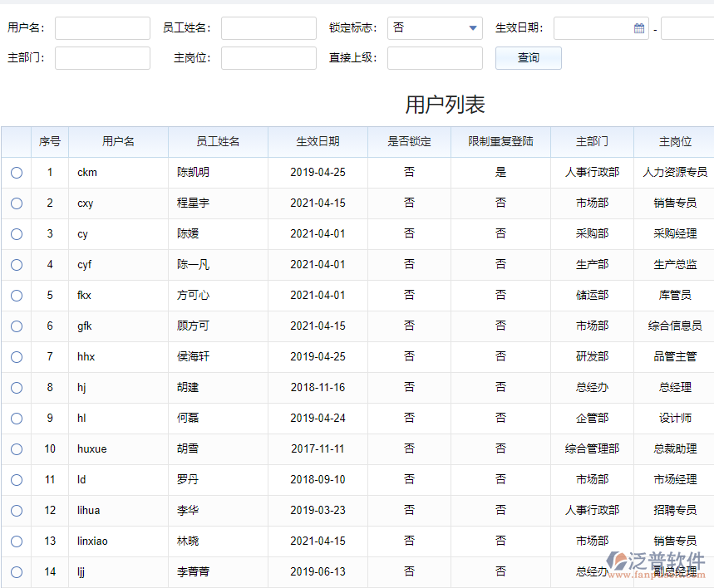
Task: Choose the radio button for row hhx
Action: coord(17,357)
